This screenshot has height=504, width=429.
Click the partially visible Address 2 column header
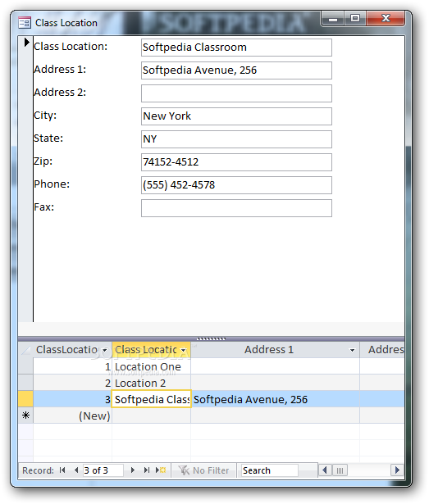coord(382,350)
